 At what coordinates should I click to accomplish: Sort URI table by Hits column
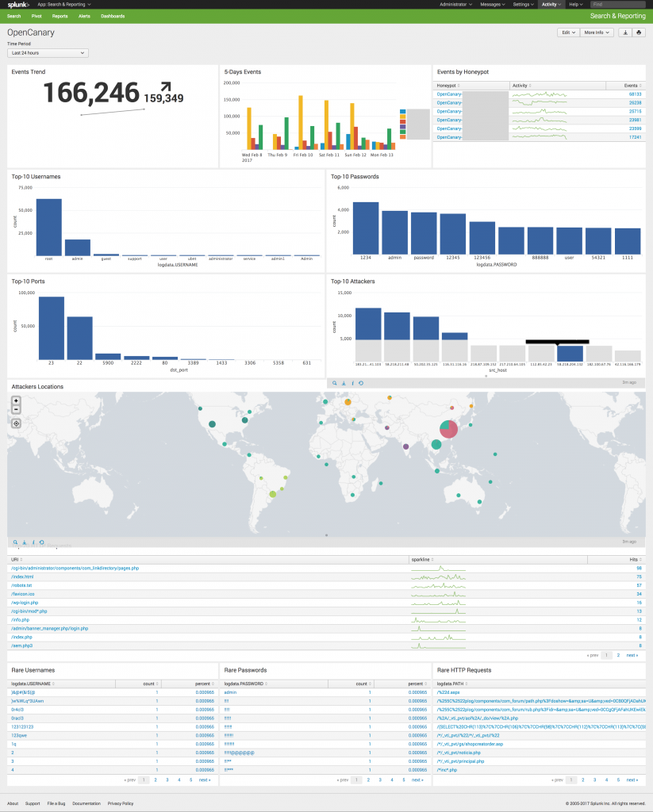tap(636, 560)
